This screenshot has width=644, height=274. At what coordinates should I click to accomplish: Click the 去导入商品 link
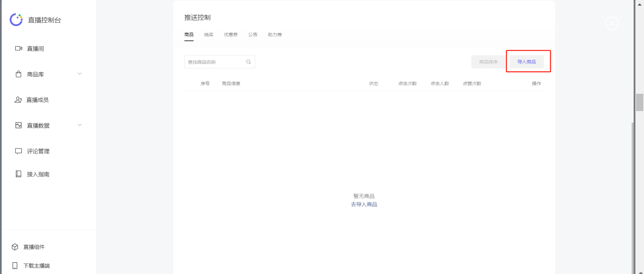tap(364, 204)
